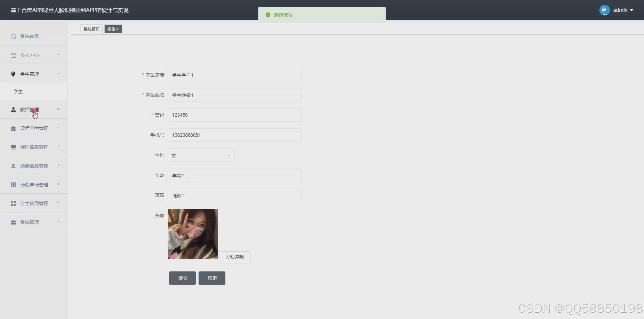Click the 密码 input field
644x319 pixels.
point(234,115)
